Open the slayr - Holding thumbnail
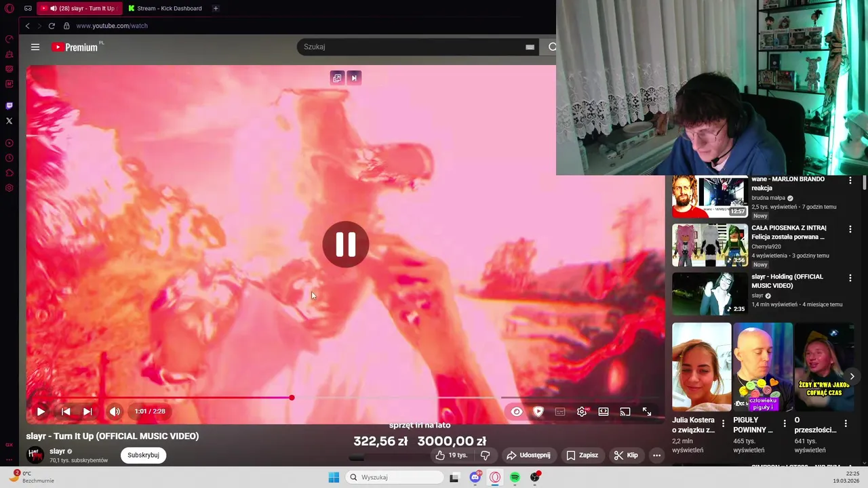Screen dimensions: 868x488 [x=710, y=294]
